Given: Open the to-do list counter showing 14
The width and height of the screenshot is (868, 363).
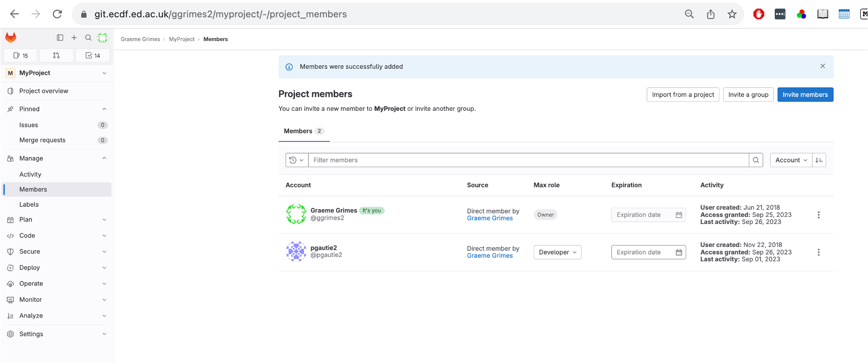Looking at the screenshot, I should coord(93,55).
